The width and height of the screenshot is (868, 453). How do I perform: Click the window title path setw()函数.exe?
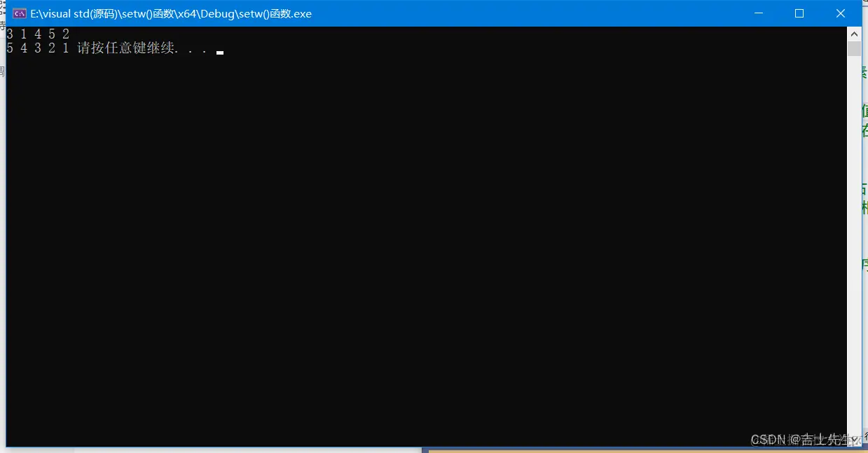coord(171,13)
